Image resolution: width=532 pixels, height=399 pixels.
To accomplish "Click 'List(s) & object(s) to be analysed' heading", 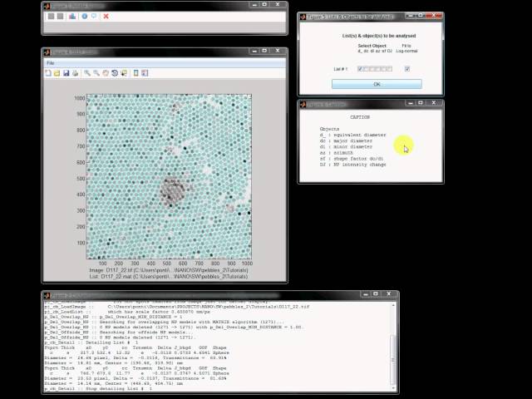I will click(379, 36).
